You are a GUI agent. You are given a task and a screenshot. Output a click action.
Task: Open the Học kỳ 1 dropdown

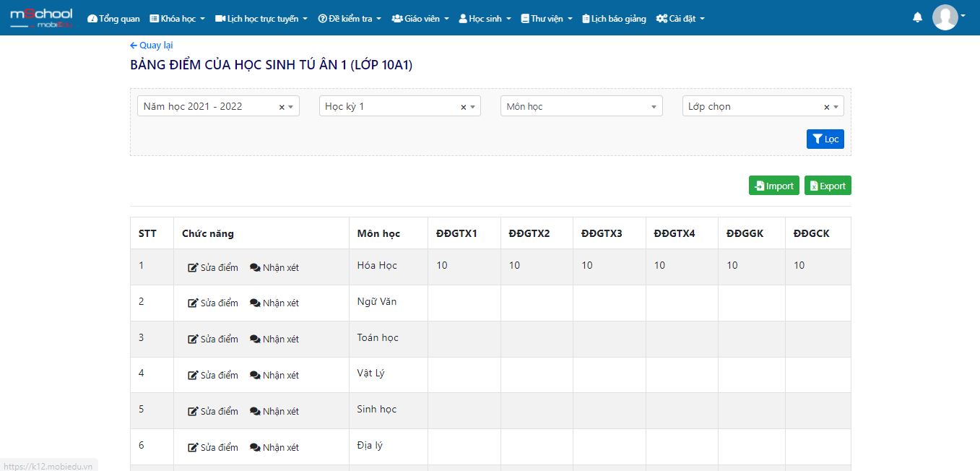(400, 106)
